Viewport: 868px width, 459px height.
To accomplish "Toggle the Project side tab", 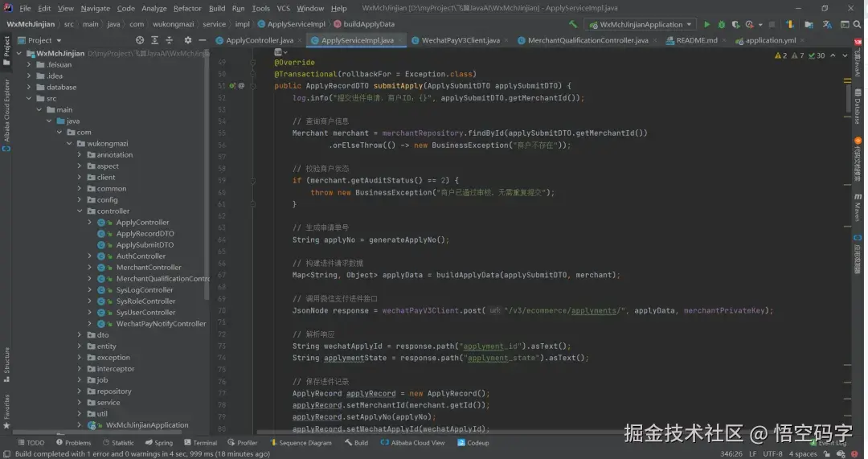I will (x=6, y=51).
